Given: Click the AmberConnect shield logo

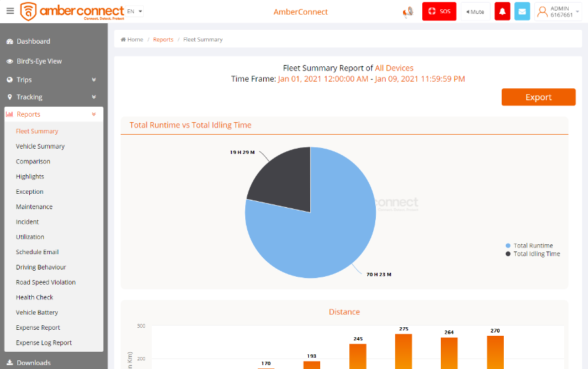Looking at the screenshot, I should (28, 11).
